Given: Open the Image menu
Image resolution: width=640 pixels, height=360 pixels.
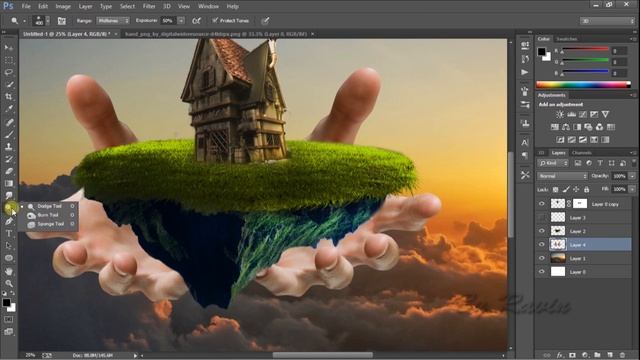Looking at the screenshot, I should [x=63, y=7].
